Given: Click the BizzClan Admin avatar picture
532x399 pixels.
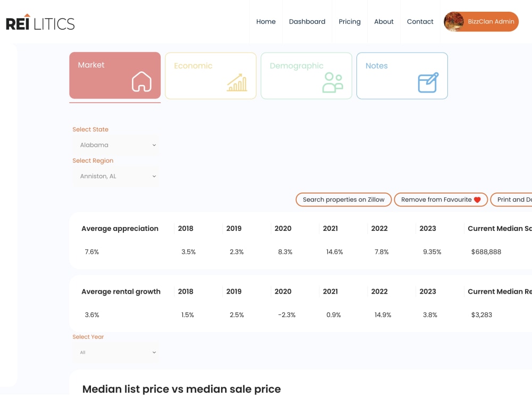Looking at the screenshot, I should 454,22.
